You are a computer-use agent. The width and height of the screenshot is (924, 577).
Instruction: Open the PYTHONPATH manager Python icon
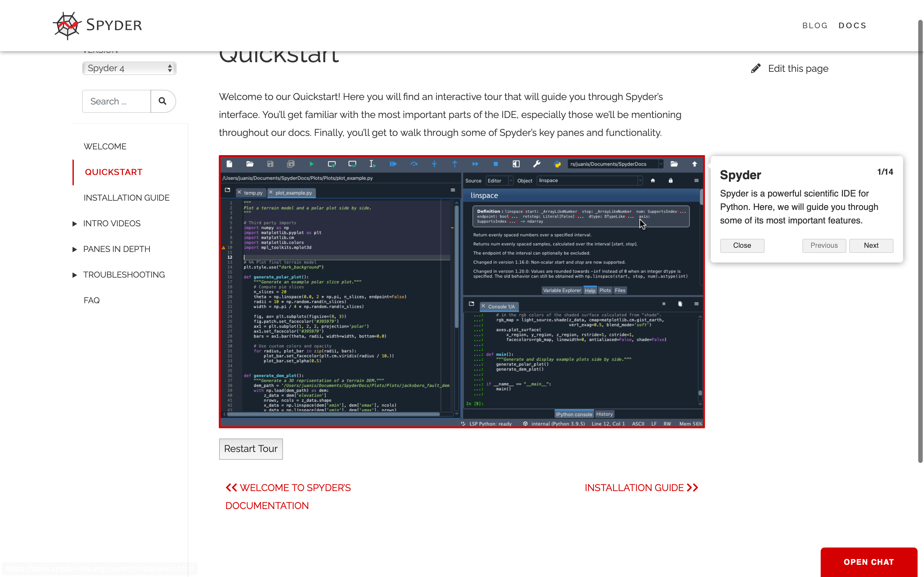coord(557,164)
